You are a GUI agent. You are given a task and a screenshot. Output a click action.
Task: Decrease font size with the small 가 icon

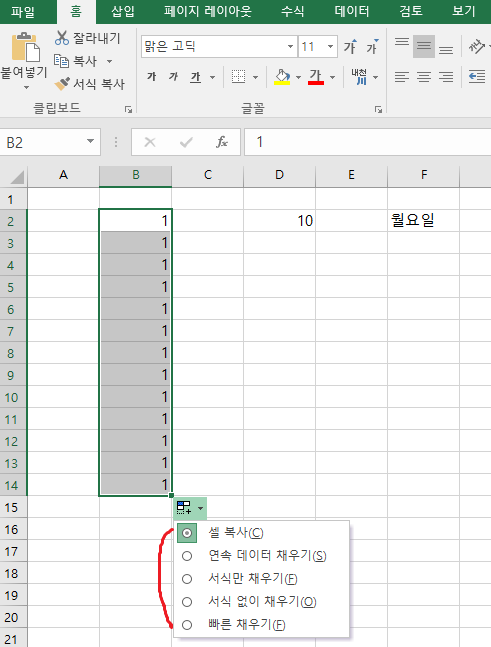[x=372, y=47]
